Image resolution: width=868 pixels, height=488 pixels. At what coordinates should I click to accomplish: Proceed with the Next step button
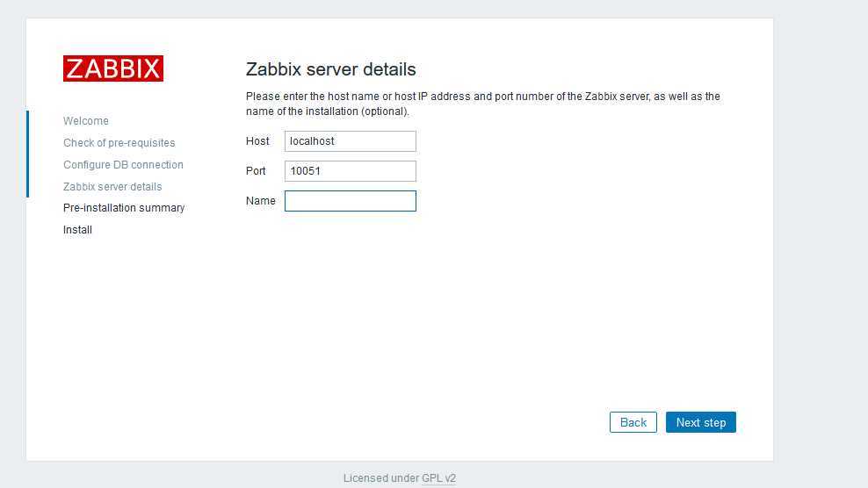tap(701, 422)
